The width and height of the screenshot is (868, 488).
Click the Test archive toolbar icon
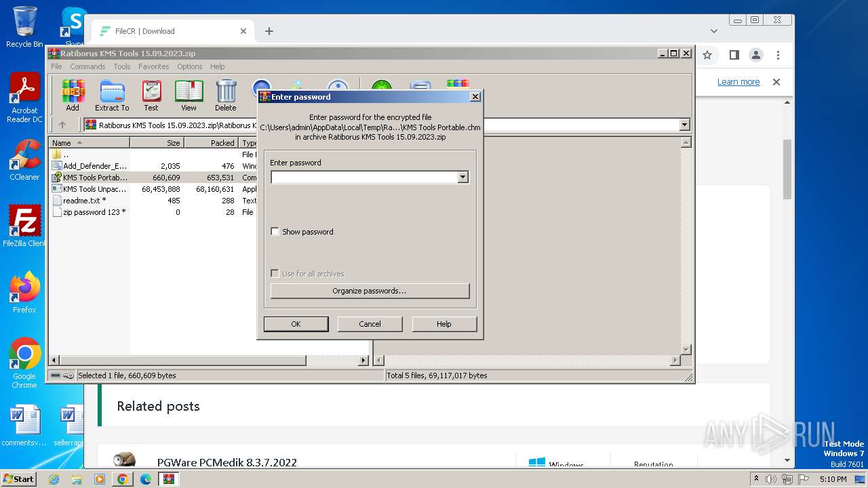click(x=151, y=96)
